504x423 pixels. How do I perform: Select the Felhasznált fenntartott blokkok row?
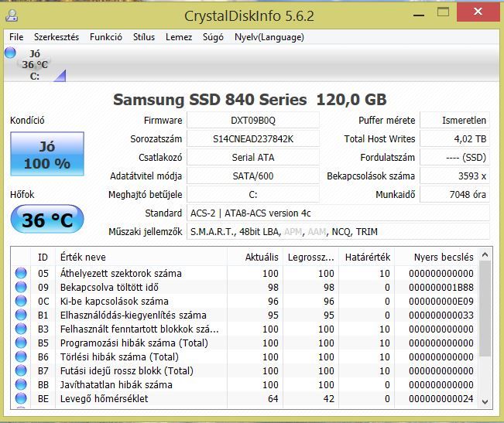245,329
